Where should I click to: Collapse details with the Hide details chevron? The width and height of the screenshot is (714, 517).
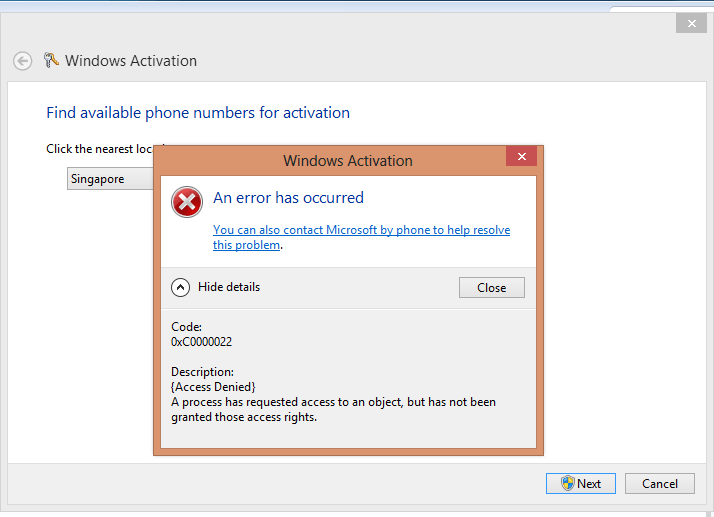click(x=180, y=287)
